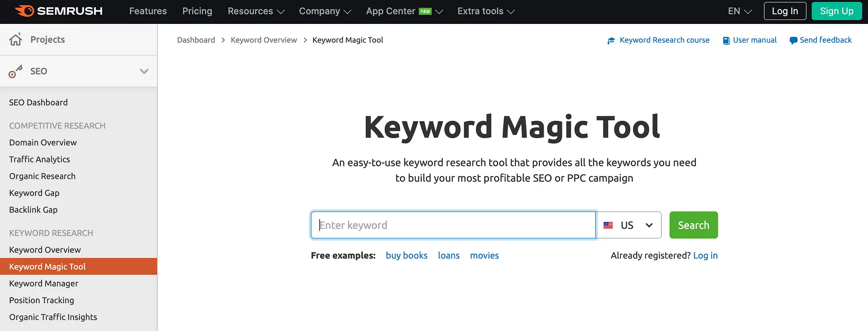
Task: Open the App Center dropdown
Action: 404,11
